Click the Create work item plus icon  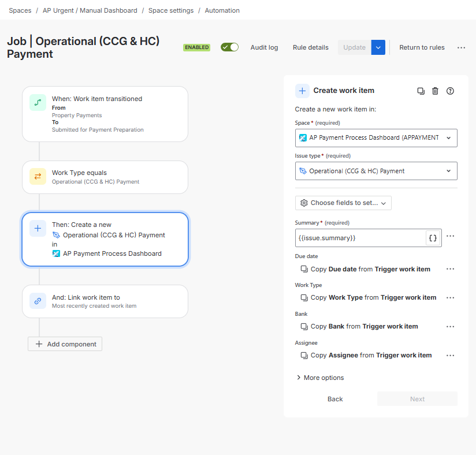click(302, 91)
